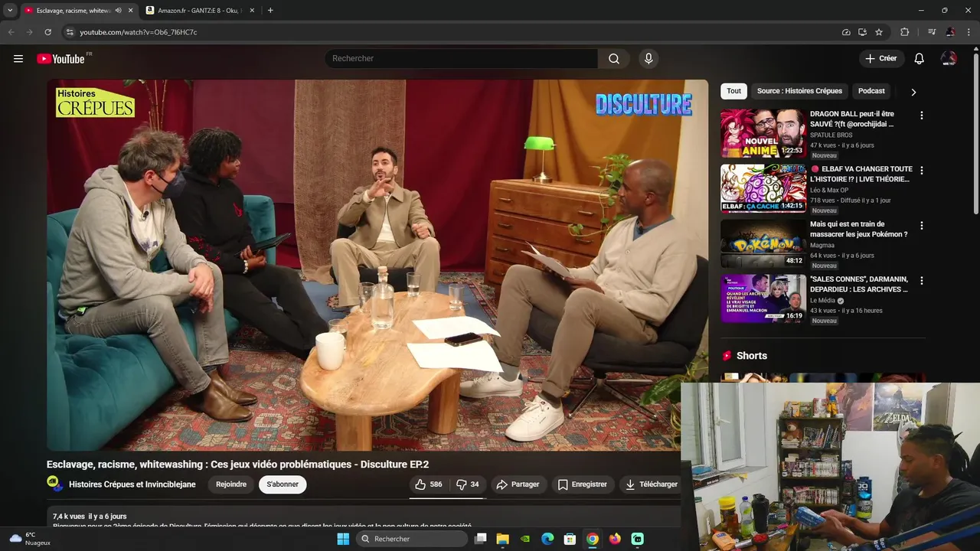Screen dimensions: 980x551
Task: Close the Amazon.fr GANTZ tab
Action: [253, 11]
